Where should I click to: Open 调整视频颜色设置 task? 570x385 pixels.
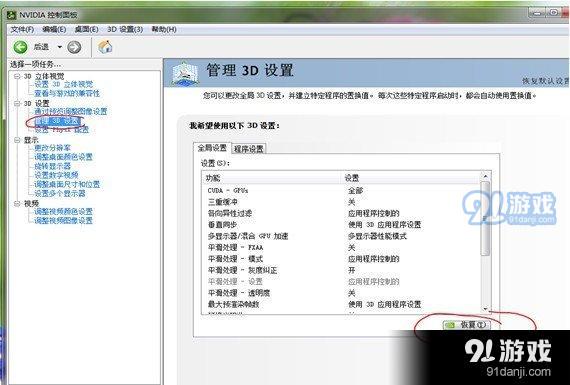[63, 212]
